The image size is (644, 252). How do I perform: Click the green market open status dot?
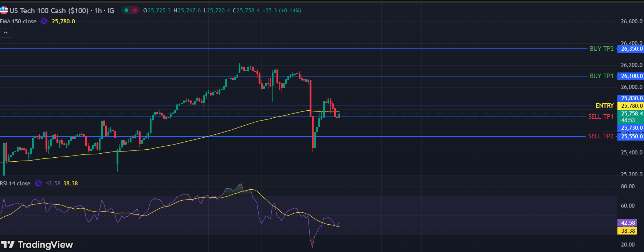[126, 11]
